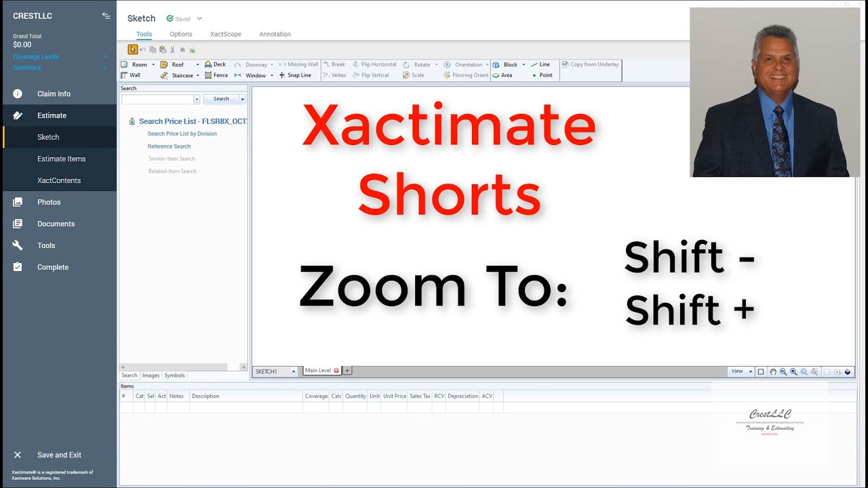Collapse the CRESTLLC sidebar with the arrow icon

coord(106,16)
